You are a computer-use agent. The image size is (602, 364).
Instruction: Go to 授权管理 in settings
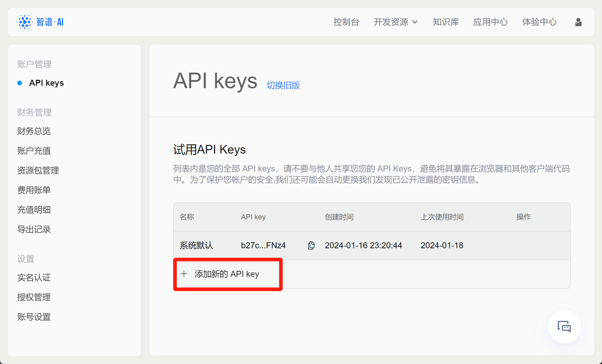34,297
